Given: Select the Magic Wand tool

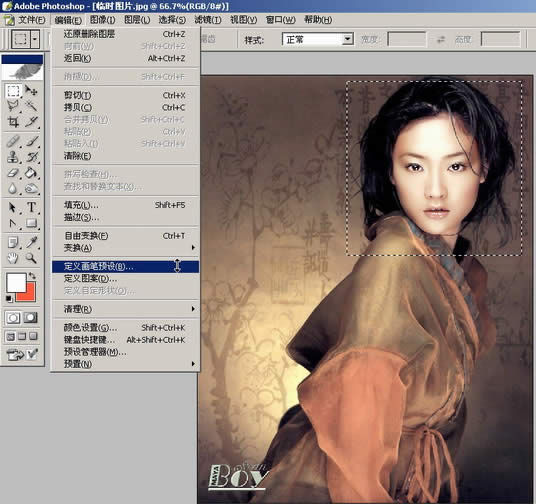Looking at the screenshot, I should [31, 106].
